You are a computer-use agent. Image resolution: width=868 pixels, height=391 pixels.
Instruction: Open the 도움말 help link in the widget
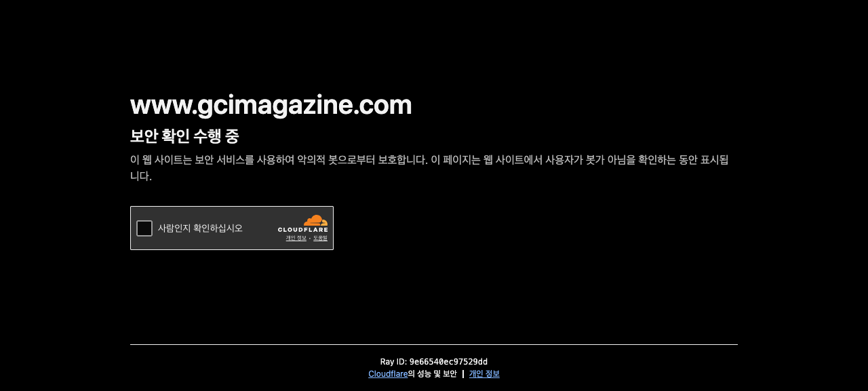pos(319,238)
